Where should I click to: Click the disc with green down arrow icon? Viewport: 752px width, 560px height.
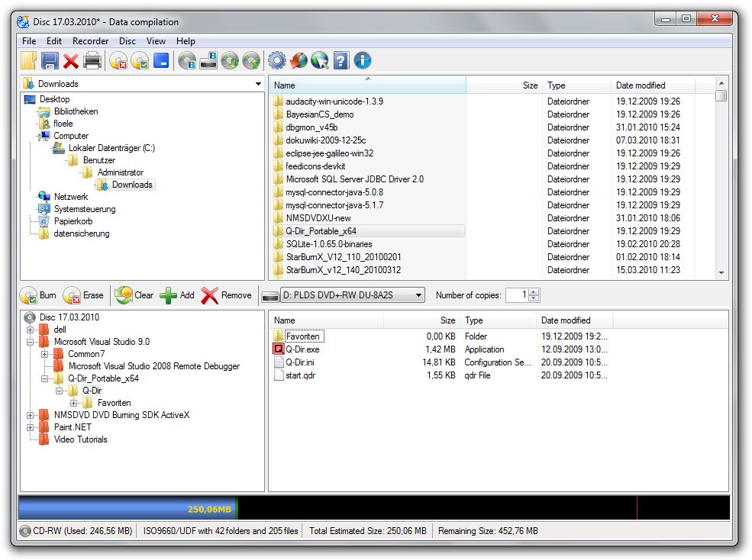click(230, 61)
